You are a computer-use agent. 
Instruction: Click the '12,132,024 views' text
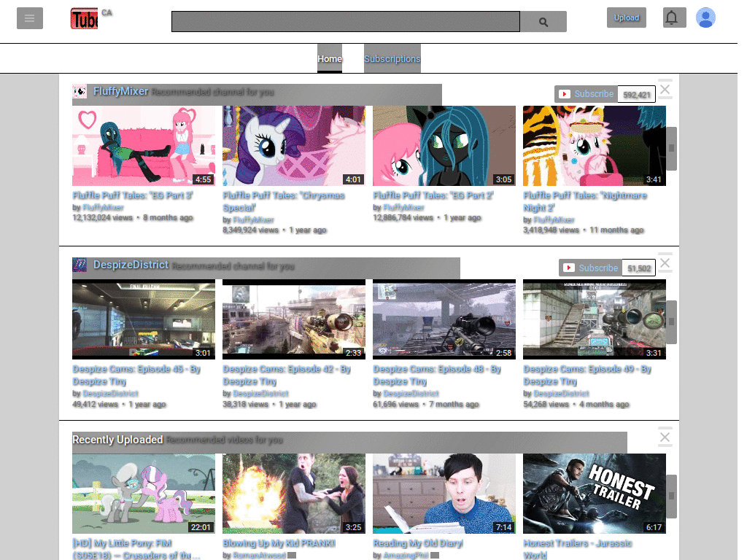click(102, 217)
